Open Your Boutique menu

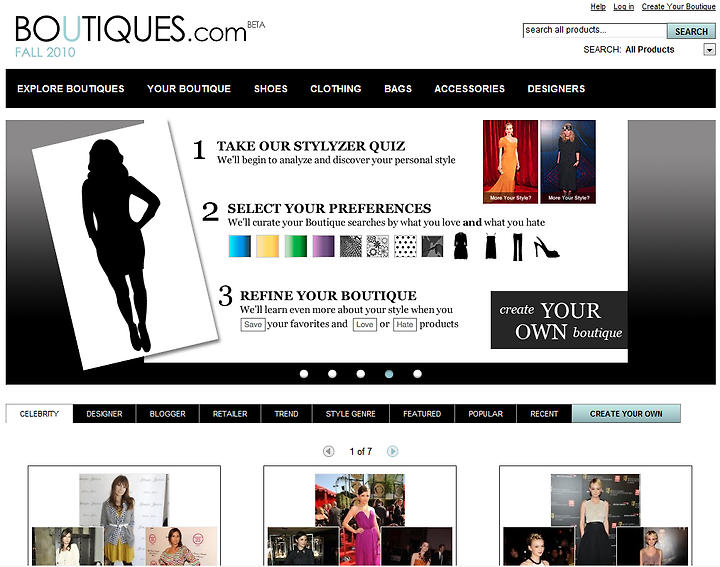(189, 89)
